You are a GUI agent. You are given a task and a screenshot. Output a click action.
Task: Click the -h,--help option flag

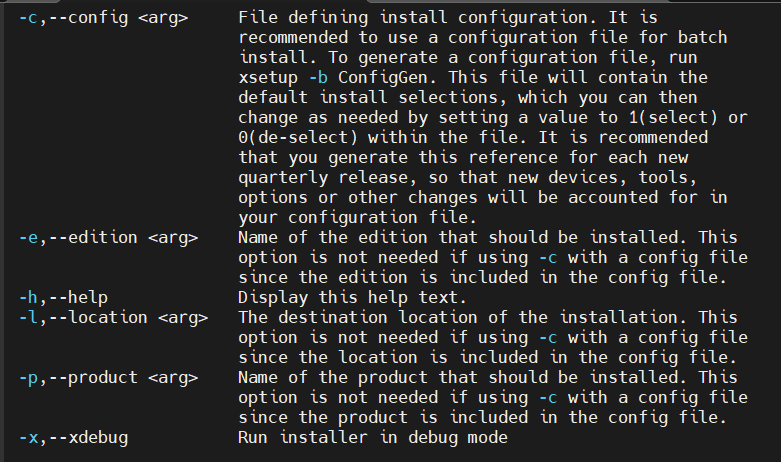[63, 298]
